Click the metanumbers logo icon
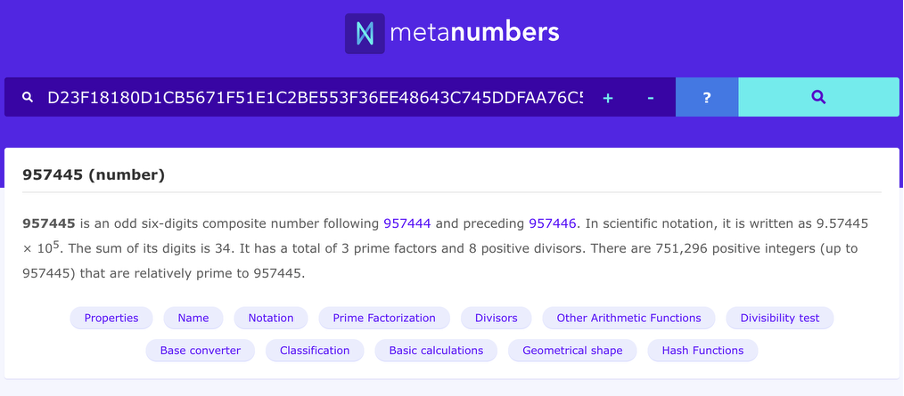 click(364, 33)
